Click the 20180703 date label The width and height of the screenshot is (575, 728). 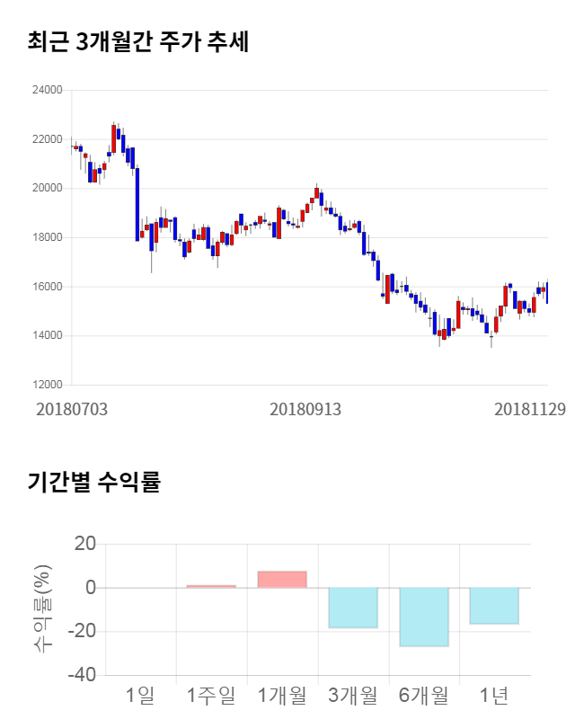point(72,409)
